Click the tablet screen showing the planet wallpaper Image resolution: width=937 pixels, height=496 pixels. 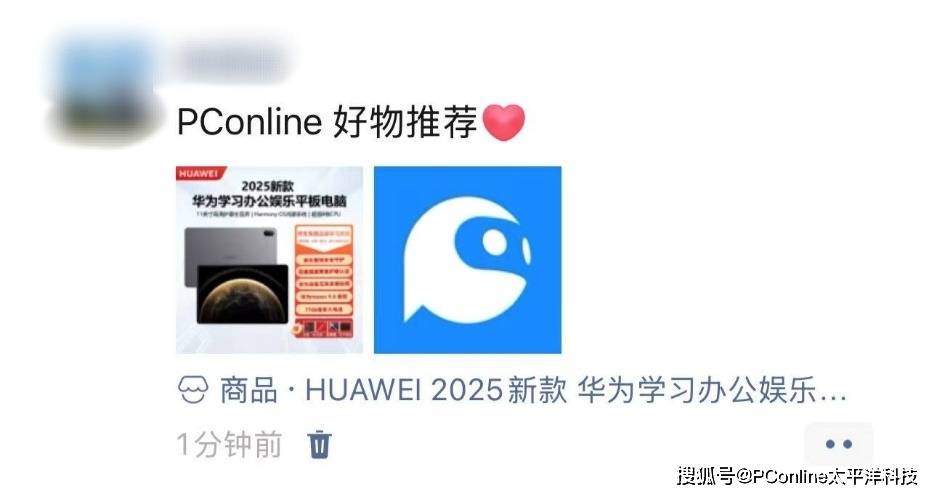point(243,294)
